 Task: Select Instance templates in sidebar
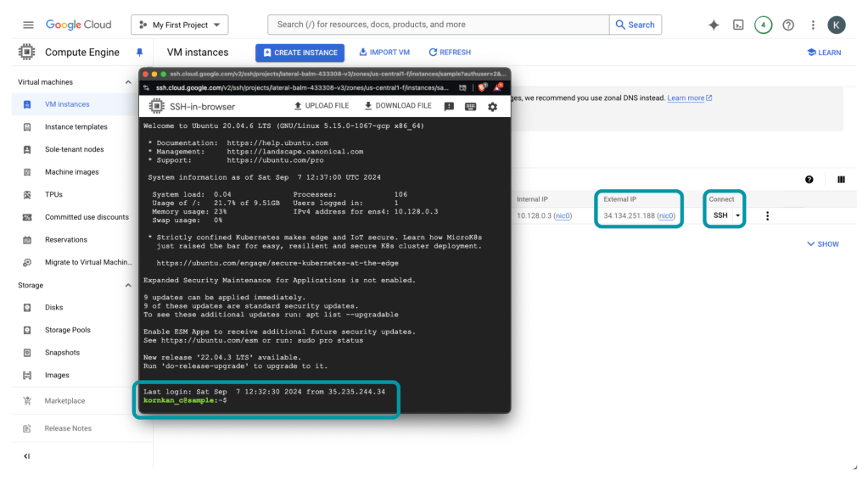76,127
